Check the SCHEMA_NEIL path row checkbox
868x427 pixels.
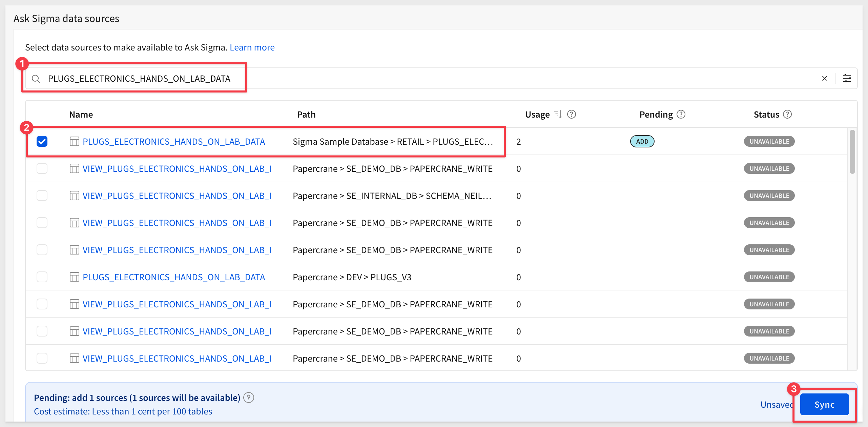pos(42,196)
